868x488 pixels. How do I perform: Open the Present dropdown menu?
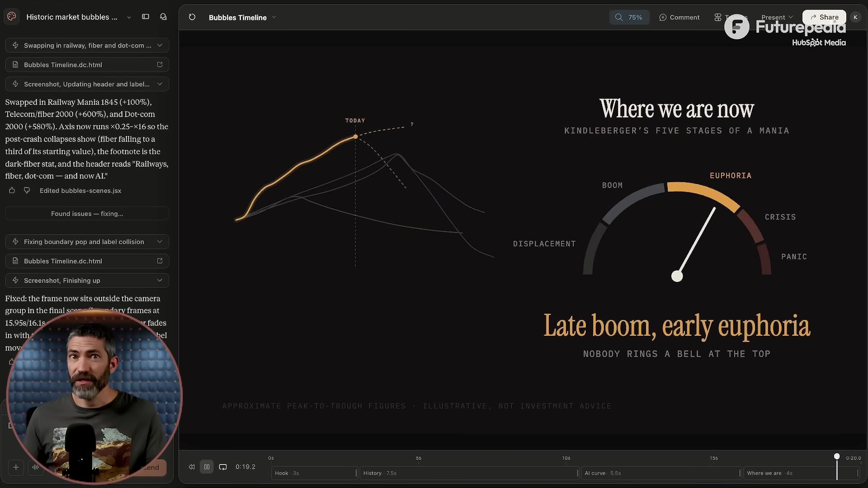pos(777,17)
